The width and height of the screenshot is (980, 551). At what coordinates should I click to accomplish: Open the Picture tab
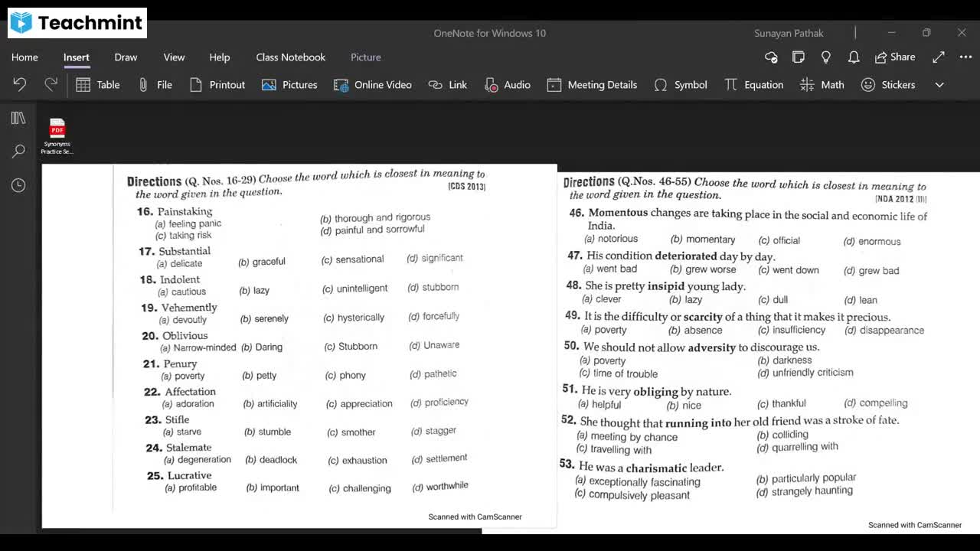coord(366,57)
